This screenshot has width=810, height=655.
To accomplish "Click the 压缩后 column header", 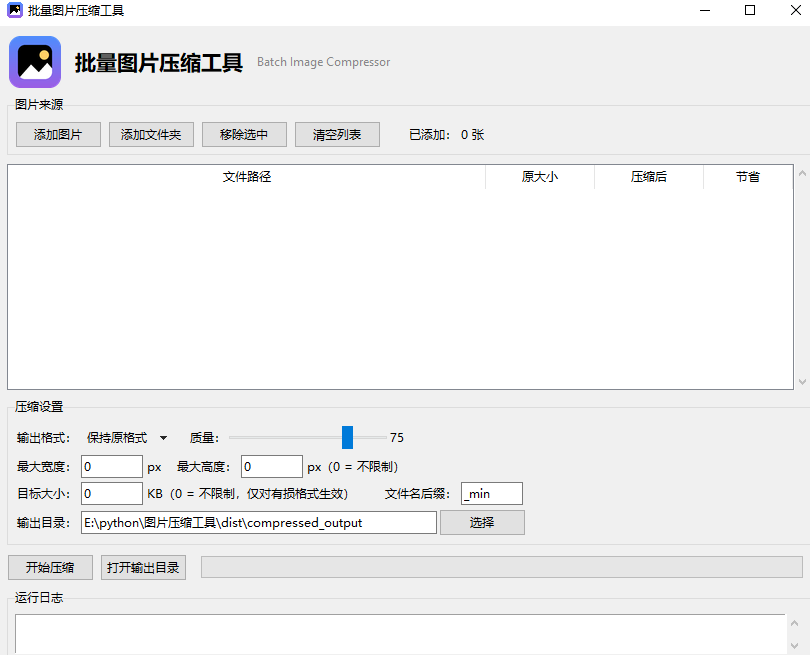I will [x=649, y=177].
